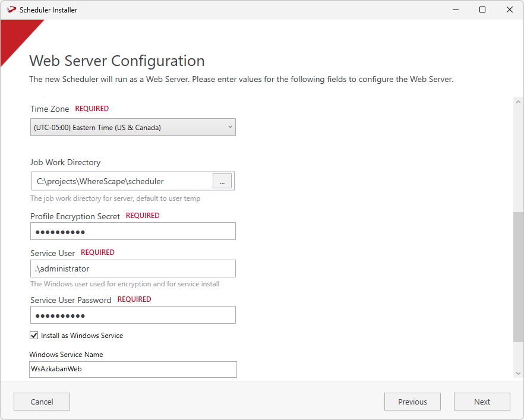Click the Install as Windows Service label
The height and width of the screenshot is (420, 524).
point(82,336)
